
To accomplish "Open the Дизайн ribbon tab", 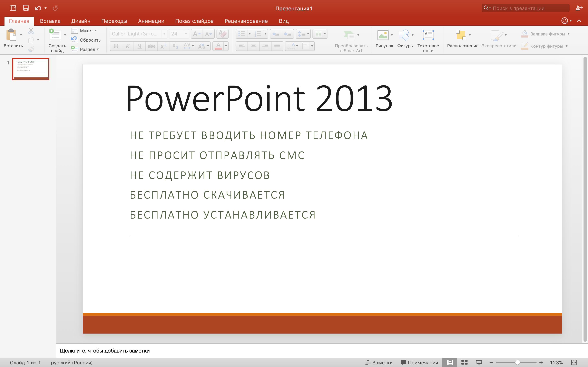I will [x=81, y=21].
